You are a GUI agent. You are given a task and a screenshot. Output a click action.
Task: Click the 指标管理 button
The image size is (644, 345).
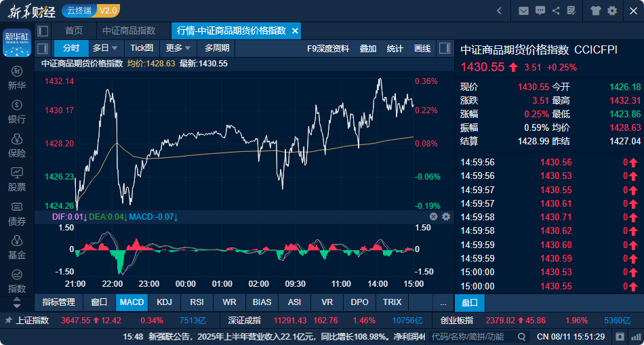coord(59,303)
